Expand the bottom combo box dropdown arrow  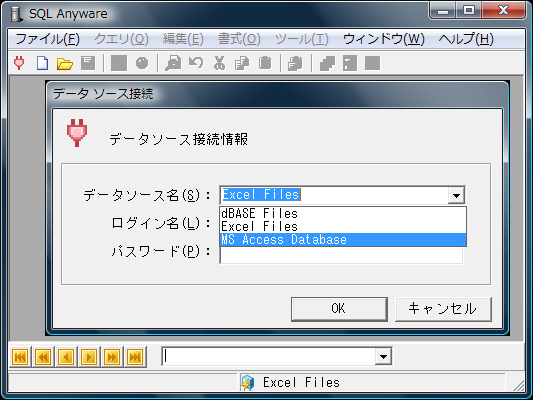point(383,356)
